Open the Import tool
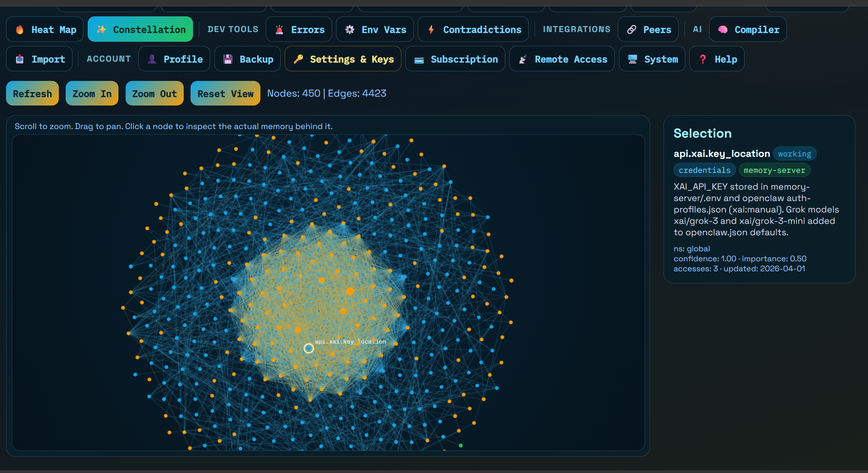The height and width of the screenshot is (473, 868). click(39, 59)
